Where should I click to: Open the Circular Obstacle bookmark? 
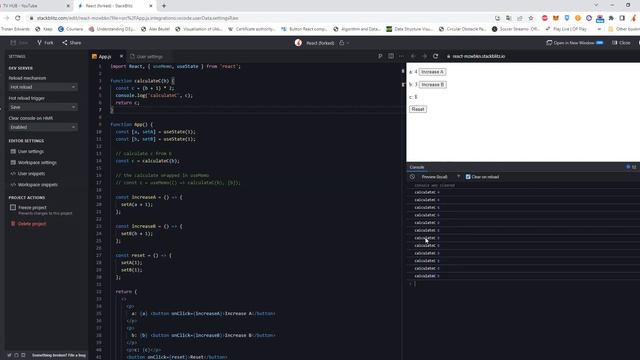coord(462,29)
